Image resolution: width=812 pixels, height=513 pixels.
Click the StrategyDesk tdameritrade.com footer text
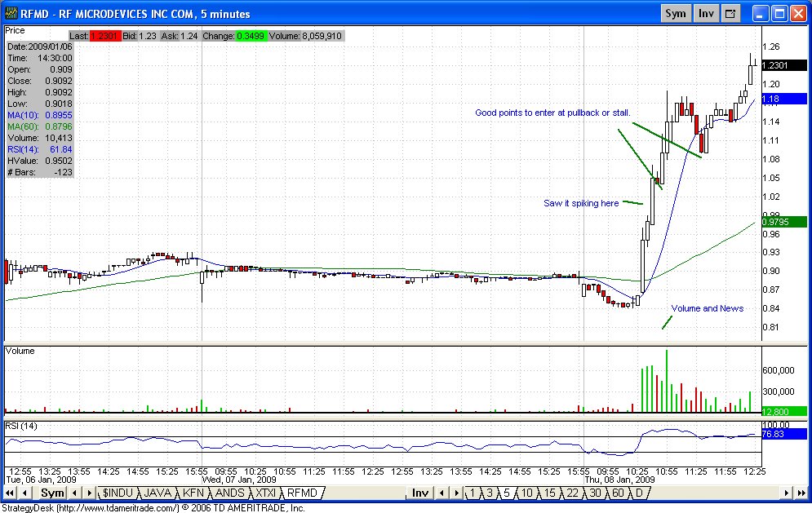tap(153, 508)
